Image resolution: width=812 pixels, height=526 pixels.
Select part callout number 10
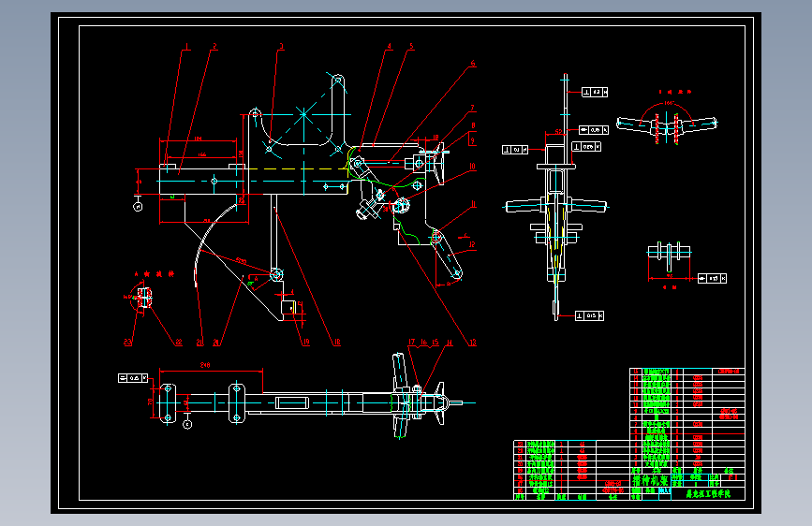[472, 167]
